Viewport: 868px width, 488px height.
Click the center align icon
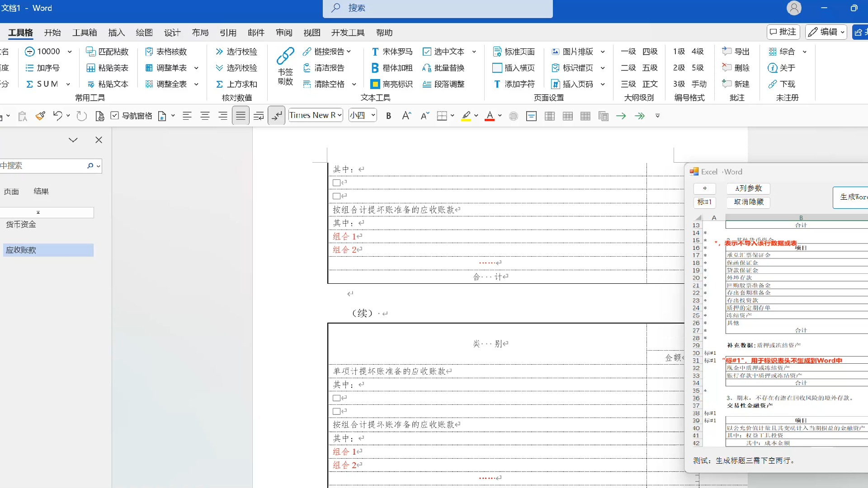pos(205,116)
